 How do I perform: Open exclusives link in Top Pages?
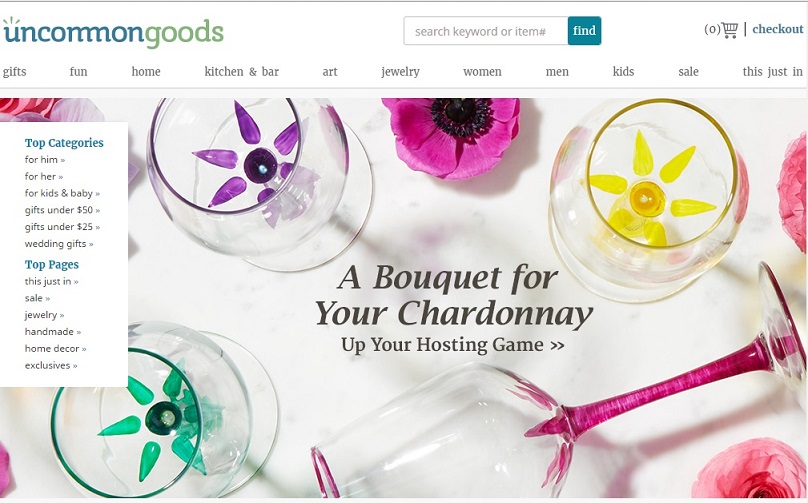pos(51,365)
